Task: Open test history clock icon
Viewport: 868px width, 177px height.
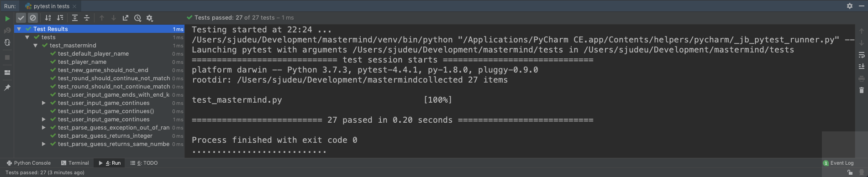Action: click(137, 18)
